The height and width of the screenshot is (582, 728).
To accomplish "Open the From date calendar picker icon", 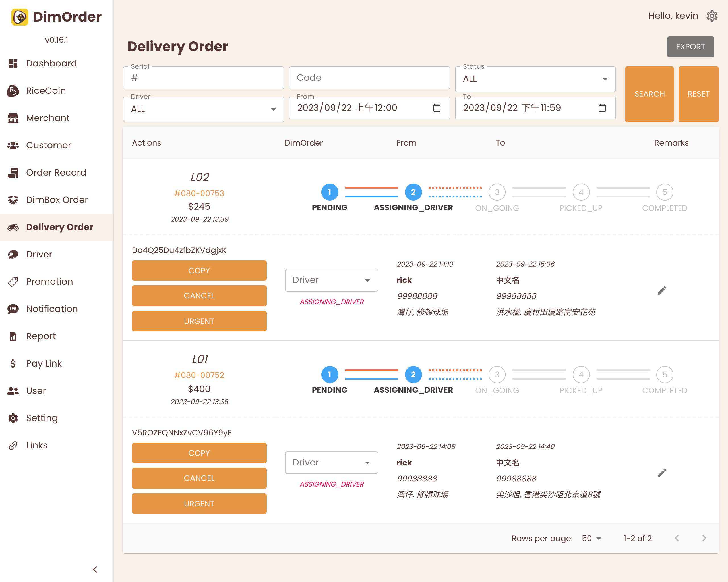I will click(x=437, y=108).
